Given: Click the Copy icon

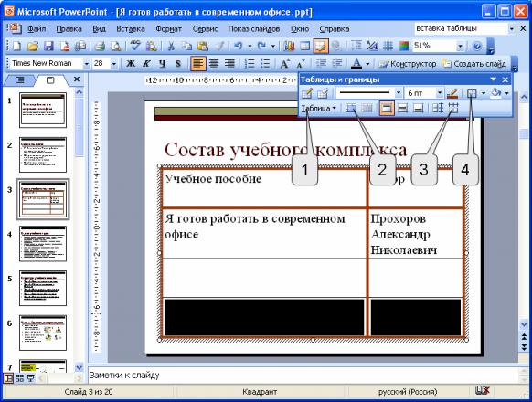Looking at the screenshot, I should [186, 46].
